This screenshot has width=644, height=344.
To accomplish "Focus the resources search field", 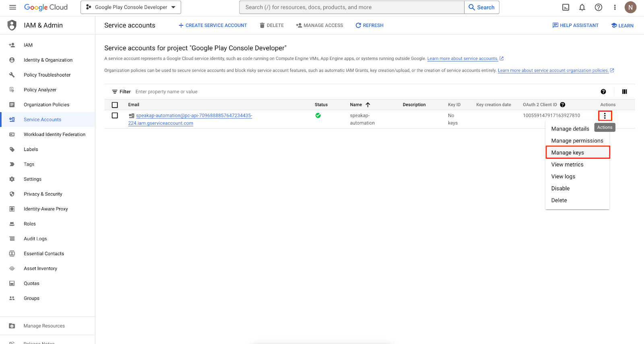I will [352, 7].
